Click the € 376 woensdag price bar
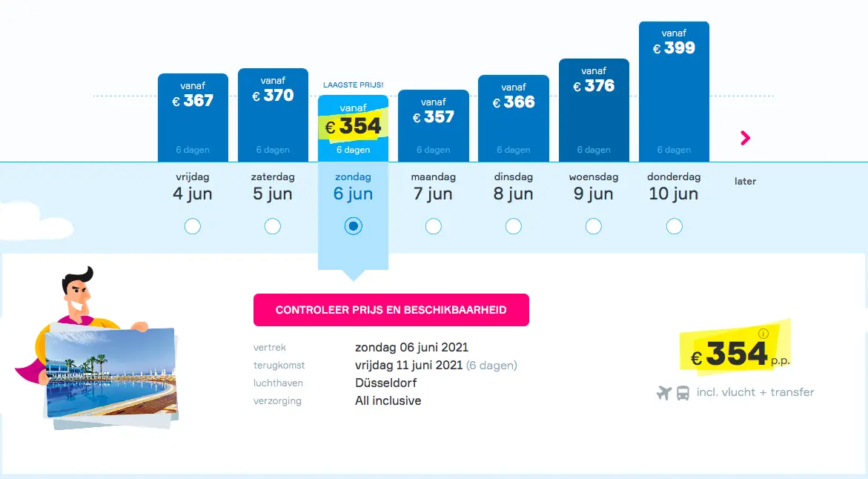Viewport: 868px width, 479px height. coord(594,110)
